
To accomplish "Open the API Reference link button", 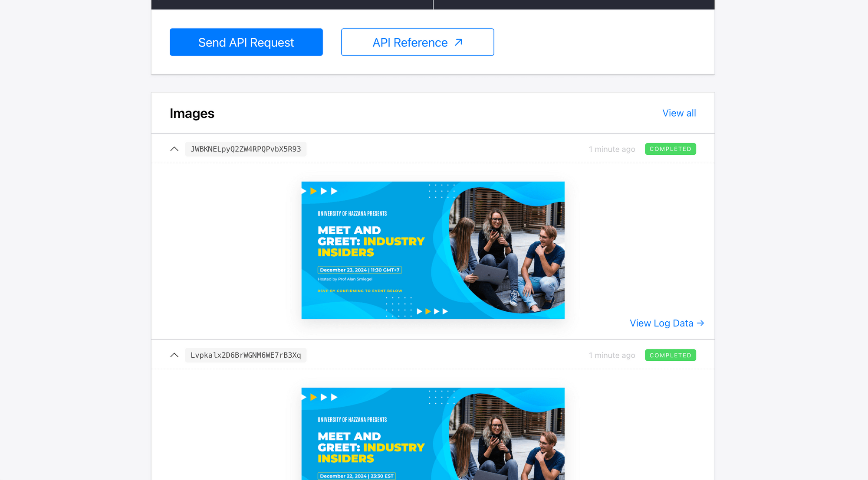I will tap(410, 42).
